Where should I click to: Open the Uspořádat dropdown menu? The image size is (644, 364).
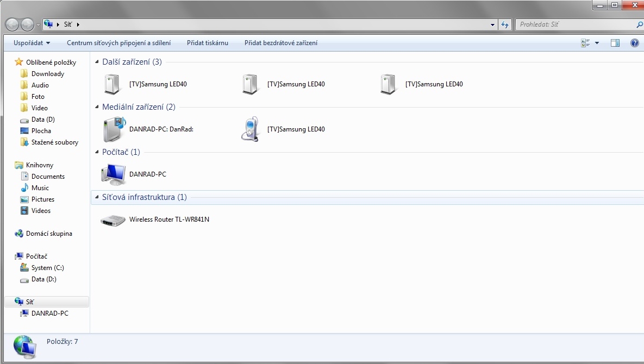click(32, 43)
